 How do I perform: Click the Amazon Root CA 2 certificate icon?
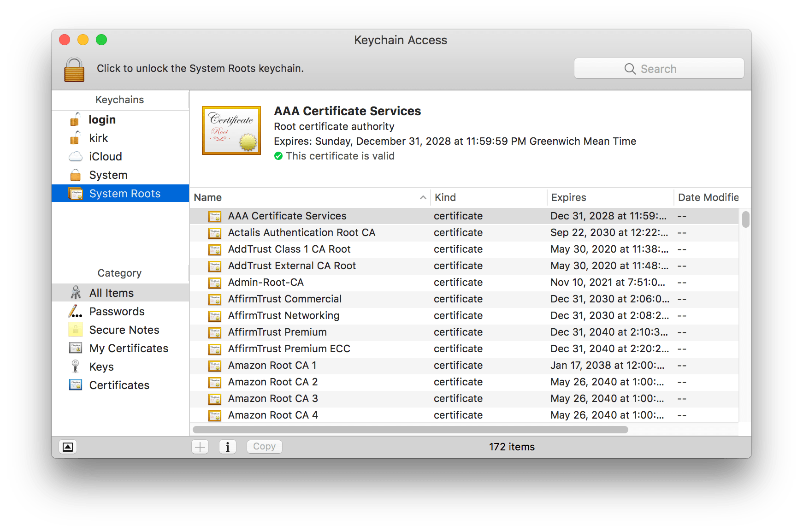click(215, 382)
